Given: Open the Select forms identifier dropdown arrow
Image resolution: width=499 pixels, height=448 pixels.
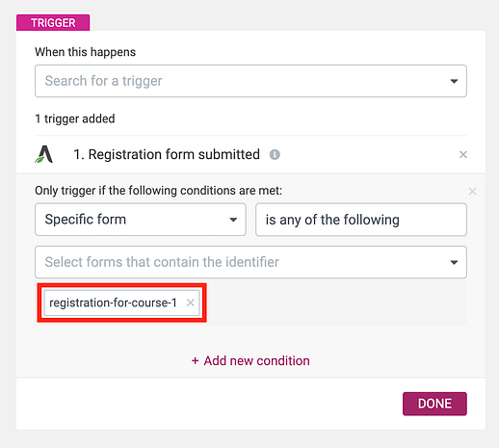Looking at the screenshot, I should tap(454, 262).
